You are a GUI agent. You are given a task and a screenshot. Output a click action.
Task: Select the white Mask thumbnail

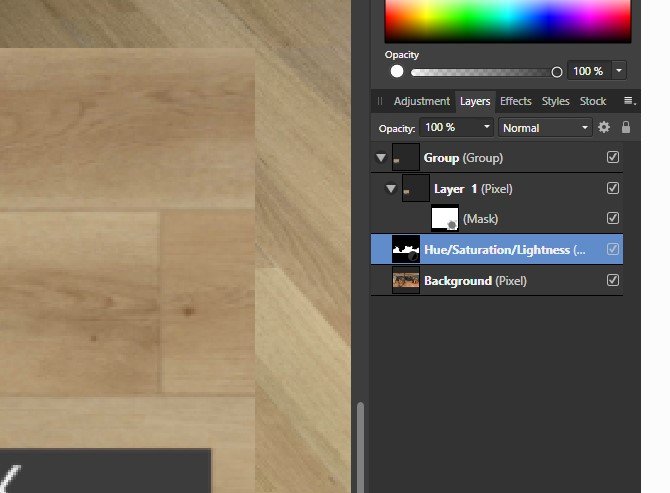[x=445, y=218]
